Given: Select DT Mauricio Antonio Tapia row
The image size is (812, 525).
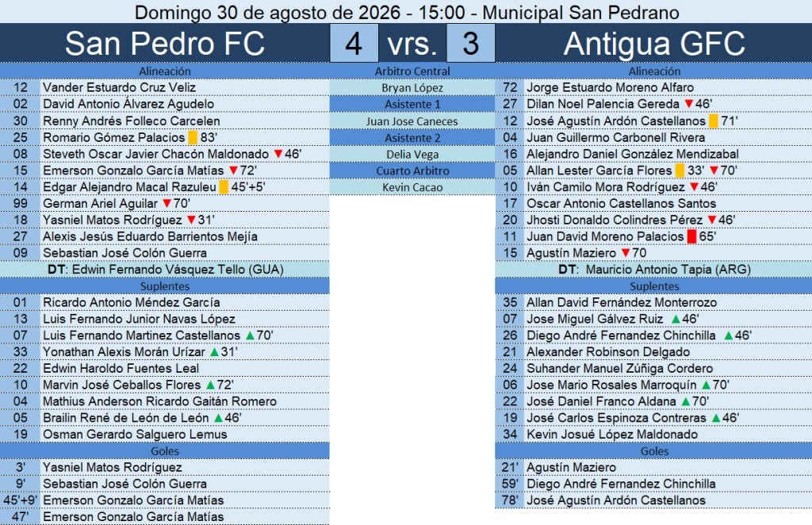Looking at the screenshot, I should [x=653, y=269].
